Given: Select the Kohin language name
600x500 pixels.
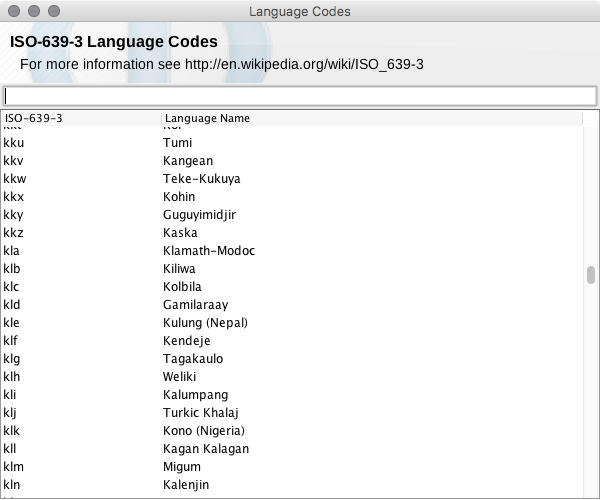Looking at the screenshot, I should coord(179,197).
